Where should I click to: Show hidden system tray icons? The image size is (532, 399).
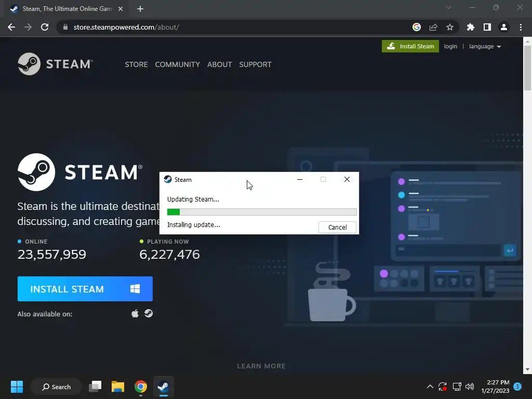pyautogui.click(x=430, y=387)
